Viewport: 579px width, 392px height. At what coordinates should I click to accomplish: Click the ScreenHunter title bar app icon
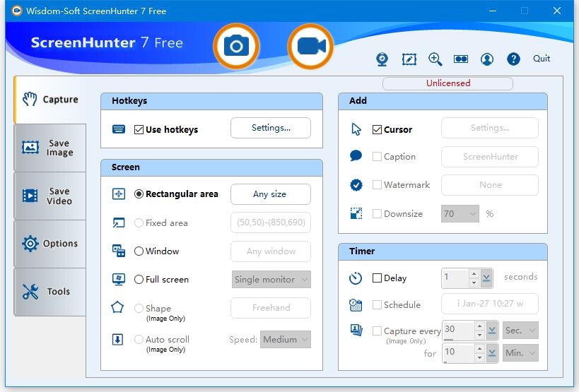17,11
